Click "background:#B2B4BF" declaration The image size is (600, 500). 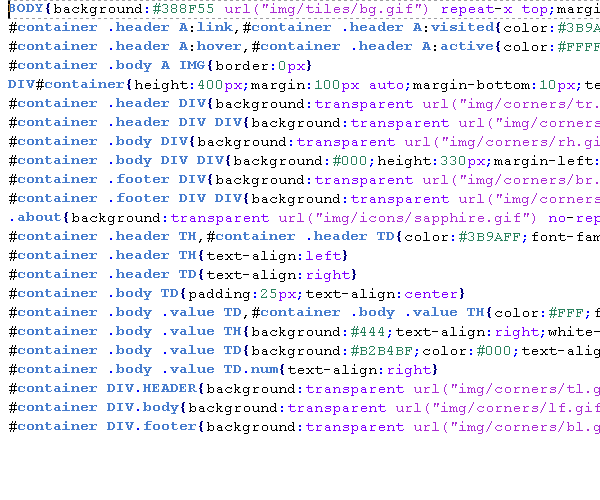tap(332, 351)
